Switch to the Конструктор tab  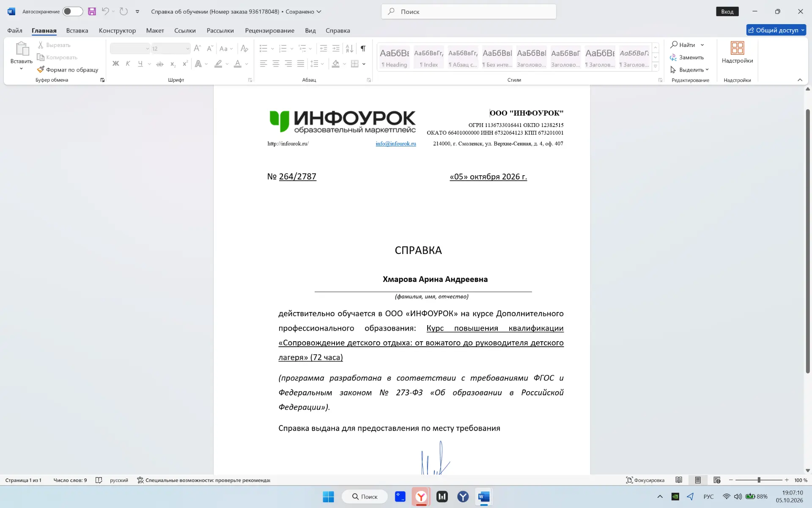coord(117,30)
